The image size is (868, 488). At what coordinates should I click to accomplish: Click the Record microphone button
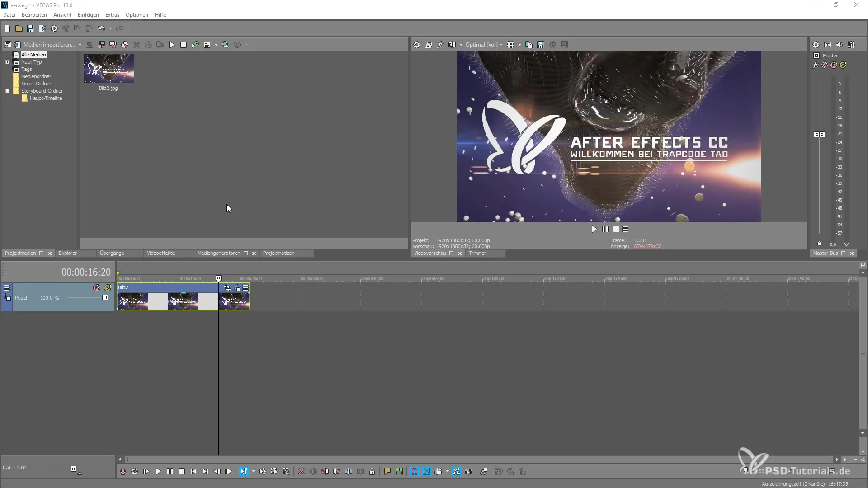tap(123, 471)
